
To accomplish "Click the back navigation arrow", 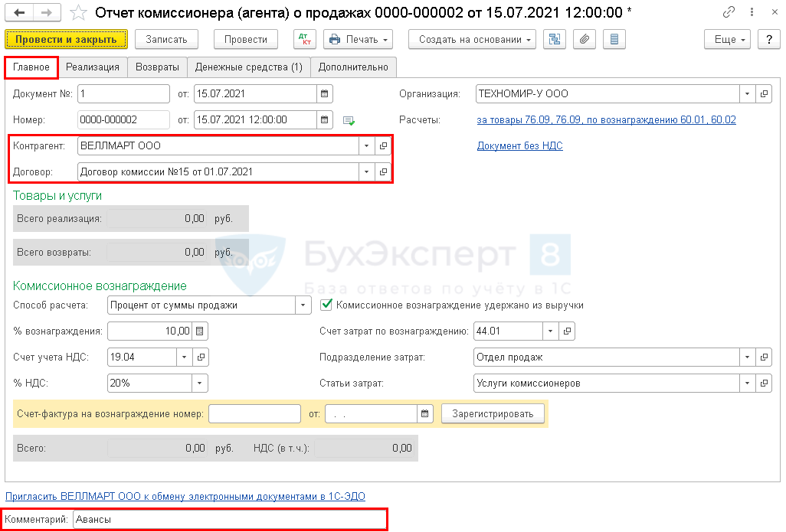I will (19, 12).
